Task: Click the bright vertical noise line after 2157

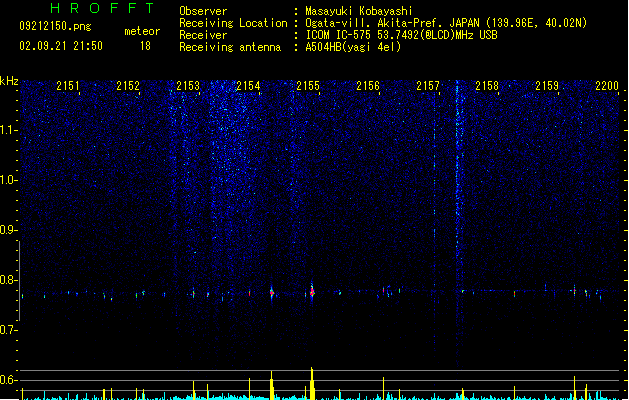Action: point(457,225)
